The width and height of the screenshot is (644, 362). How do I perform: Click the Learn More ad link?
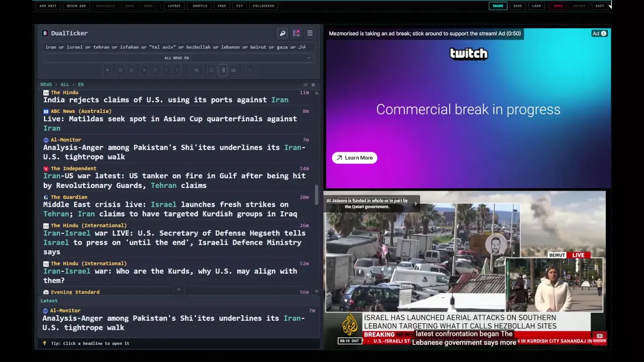pos(355,158)
